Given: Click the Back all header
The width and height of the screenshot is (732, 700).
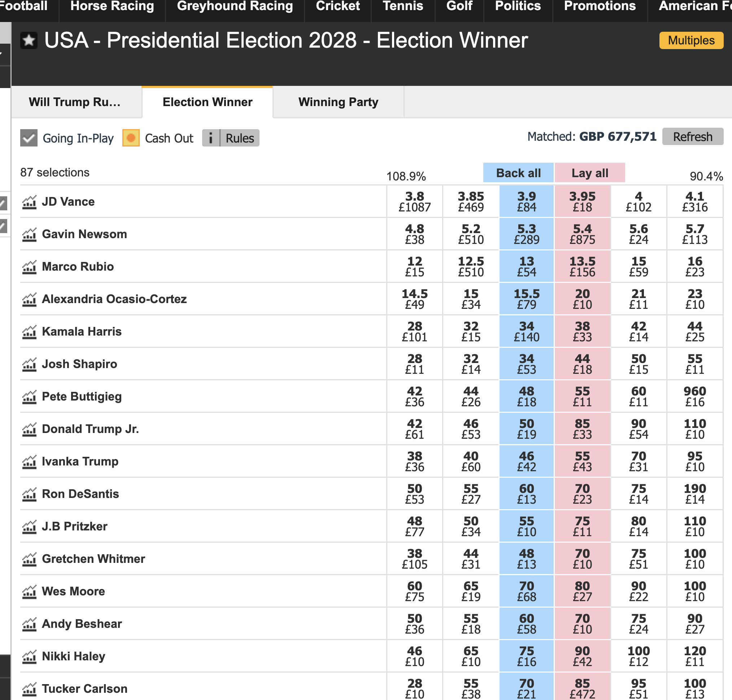Looking at the screenshot, I should (518, 173).
